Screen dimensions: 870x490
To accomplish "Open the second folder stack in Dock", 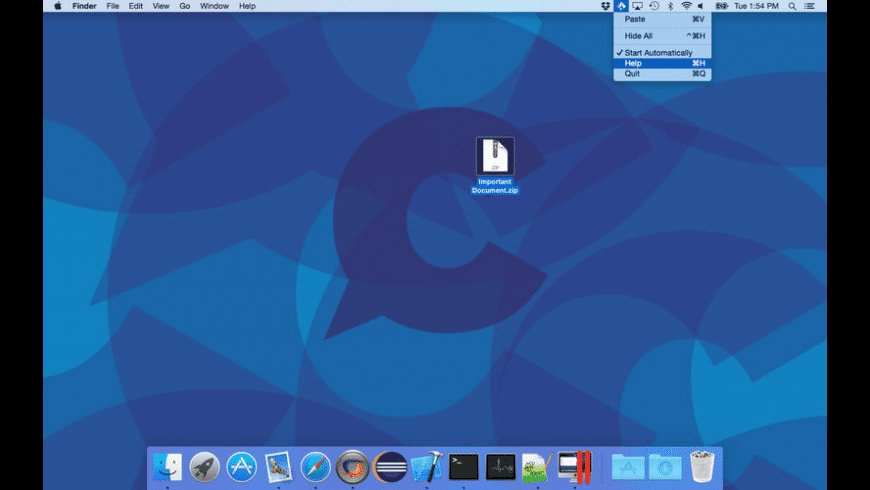I will point(665,467).
